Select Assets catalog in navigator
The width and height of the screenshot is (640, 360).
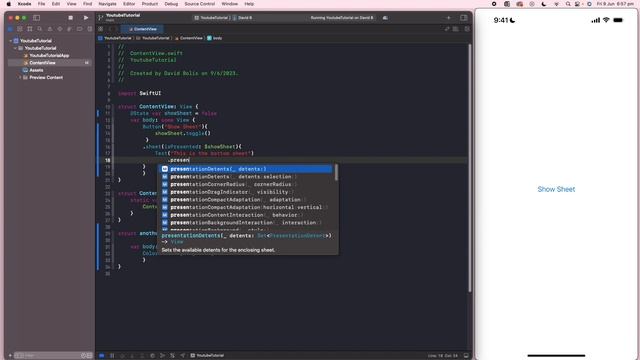coord(36,70)
